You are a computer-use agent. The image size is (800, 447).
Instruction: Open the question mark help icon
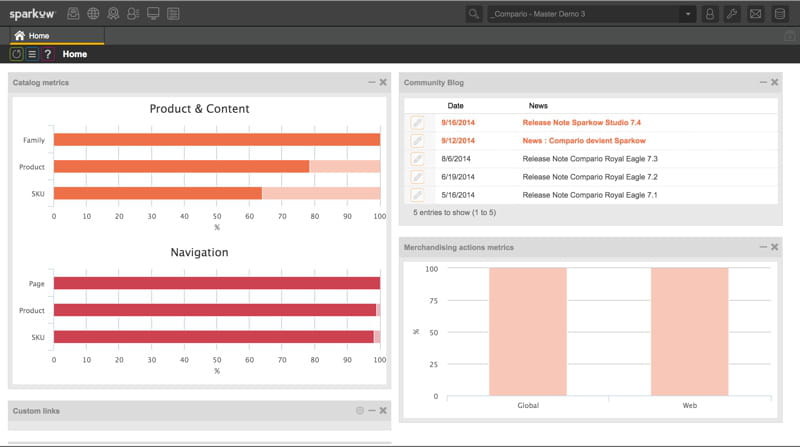[47, 54]
